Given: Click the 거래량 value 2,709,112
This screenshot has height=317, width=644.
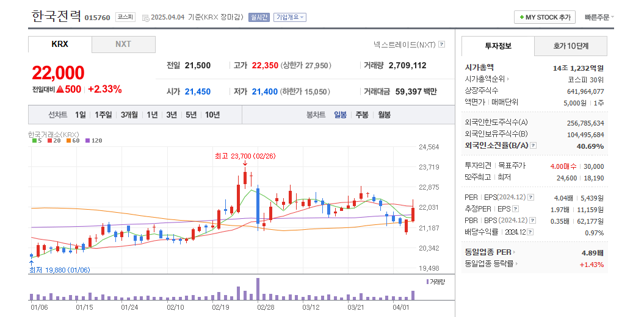Looking at the screenshot, I should [407, 65].
